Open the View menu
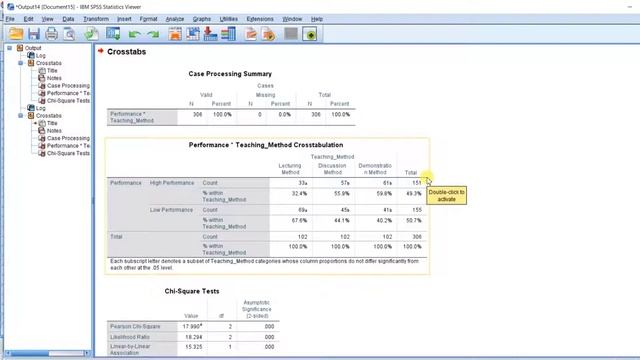This screenshot has height=360, width=640. tap(47, 19)
